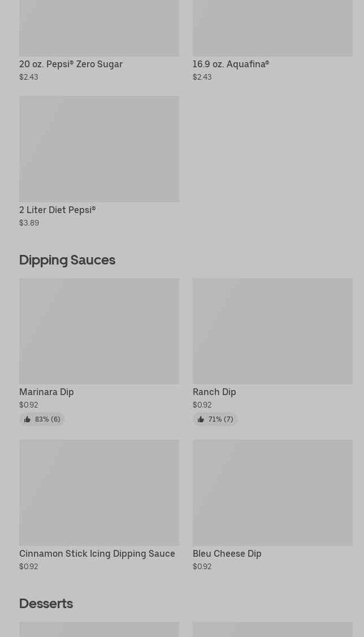Open the 2 Liter Diet Pepsi image

99,149
